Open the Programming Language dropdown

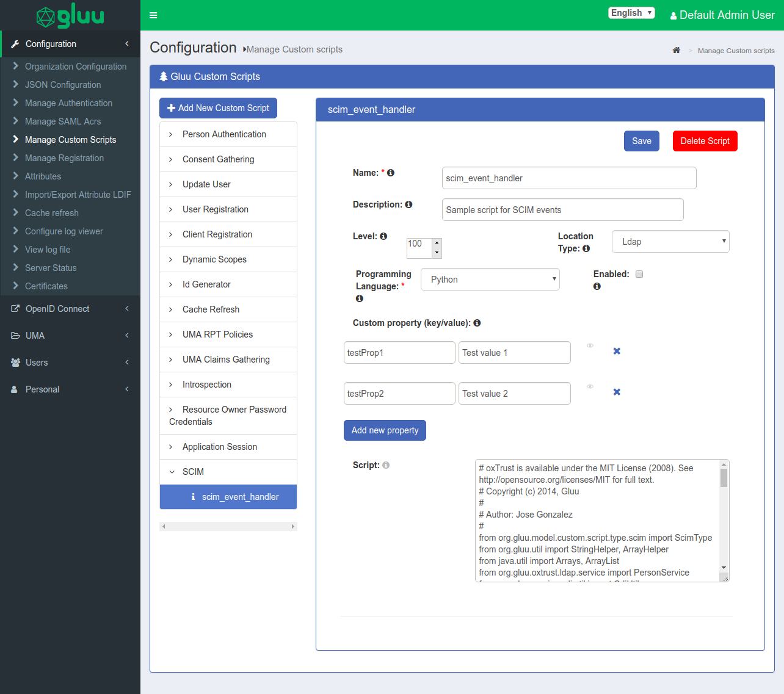coord(490,280)
